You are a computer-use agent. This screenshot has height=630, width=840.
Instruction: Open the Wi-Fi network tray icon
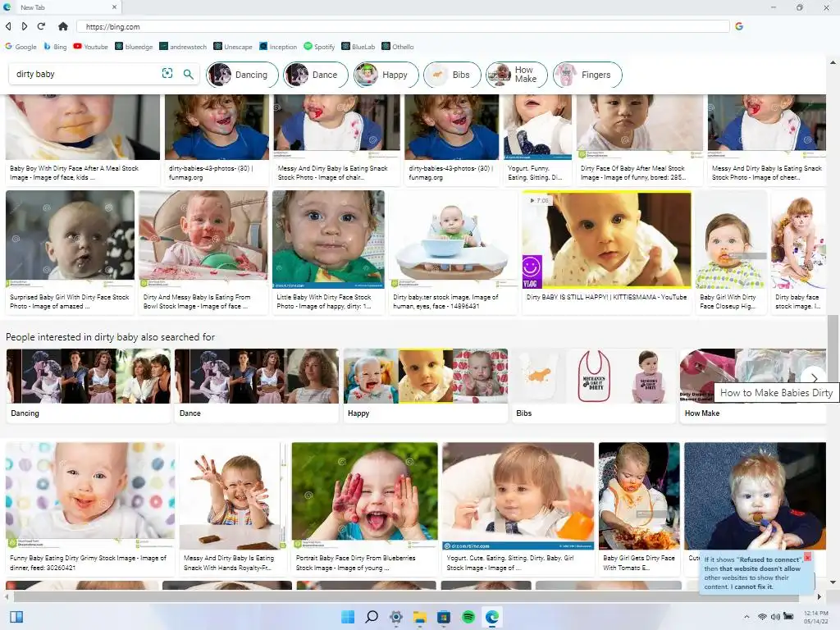pyautogui.click(x=762, y=617)
